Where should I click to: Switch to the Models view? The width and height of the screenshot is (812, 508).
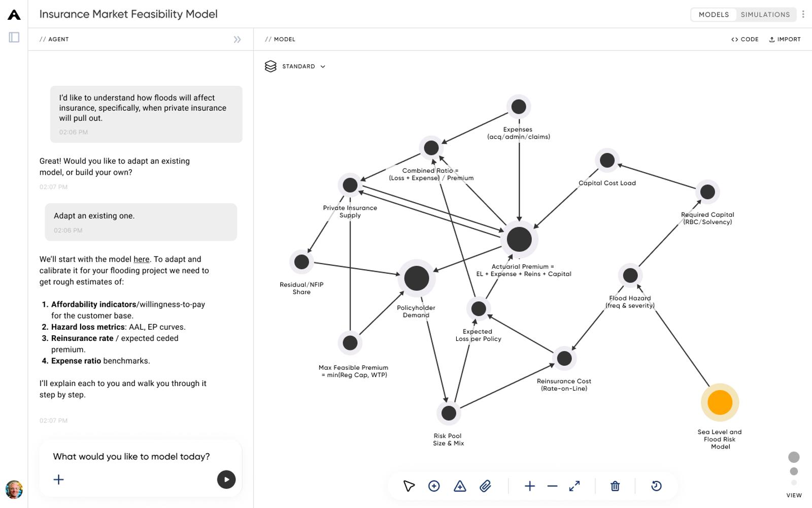714,15
